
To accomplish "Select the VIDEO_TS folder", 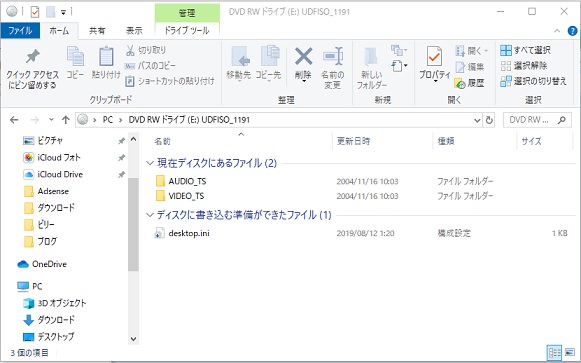I will (x=180, y=196).
